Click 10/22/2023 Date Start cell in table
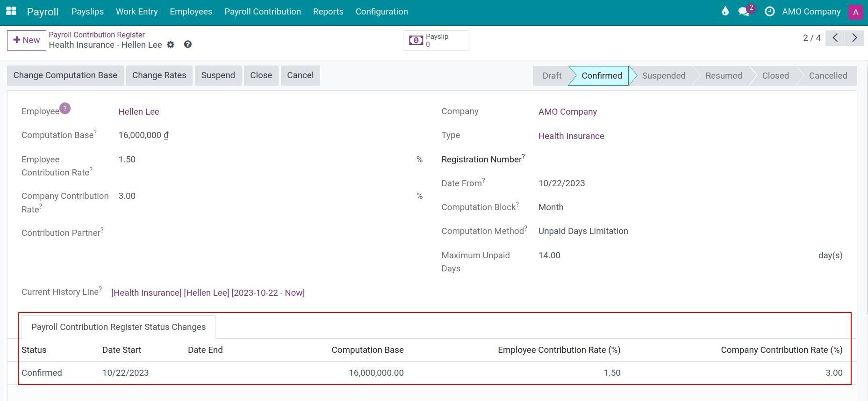 point(125,373)
